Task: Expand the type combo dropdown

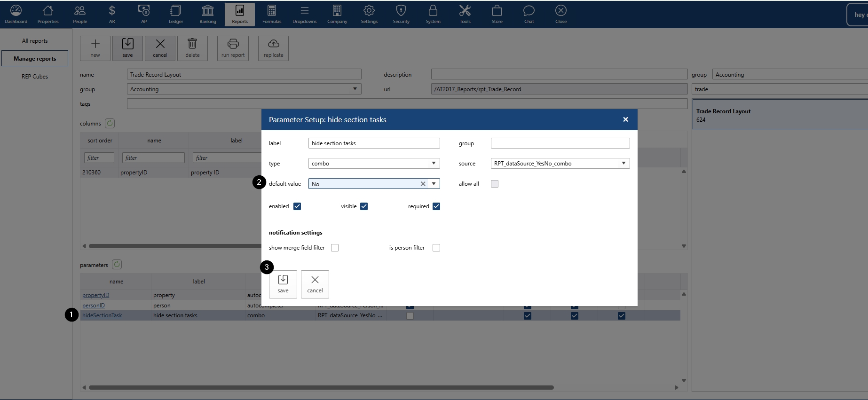Action: point(434,163)
